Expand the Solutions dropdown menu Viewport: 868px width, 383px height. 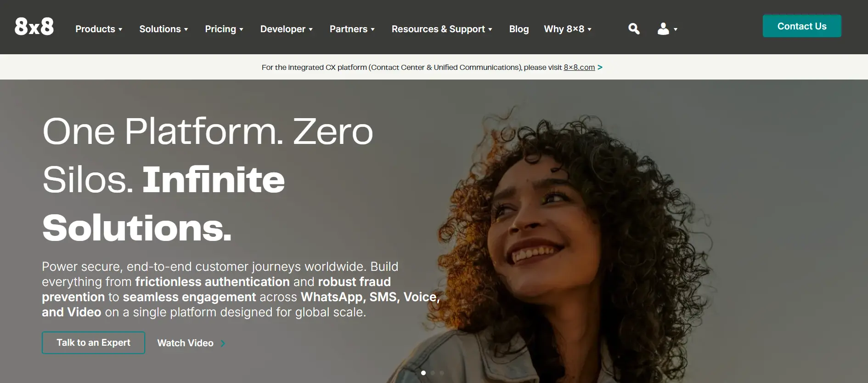coord(163,29)
